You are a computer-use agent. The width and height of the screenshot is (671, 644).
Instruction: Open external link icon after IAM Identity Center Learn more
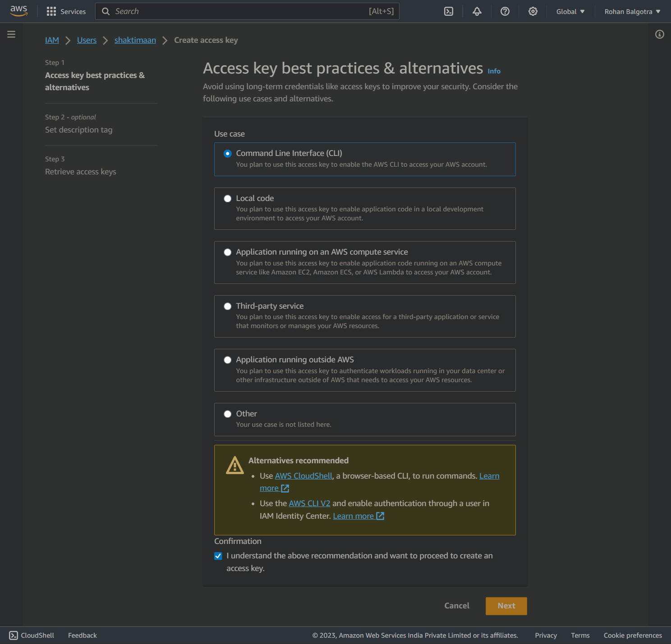[380, 516]
